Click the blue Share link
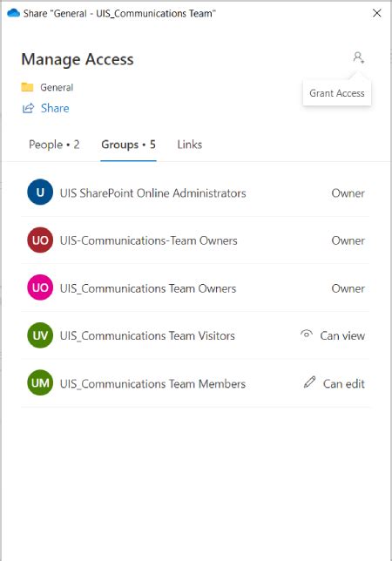Image resolution: width=392 pixels, height=561 pixels. (x=55, y=108)
